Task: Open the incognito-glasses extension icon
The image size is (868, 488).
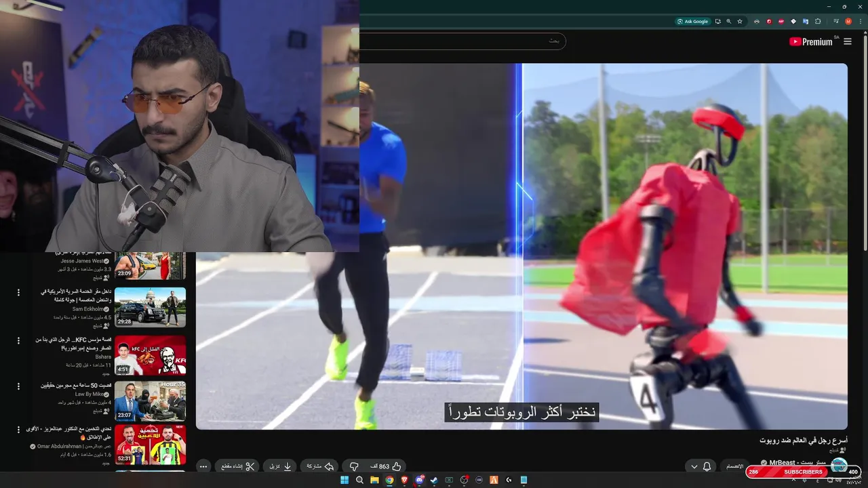Action: 757,22
